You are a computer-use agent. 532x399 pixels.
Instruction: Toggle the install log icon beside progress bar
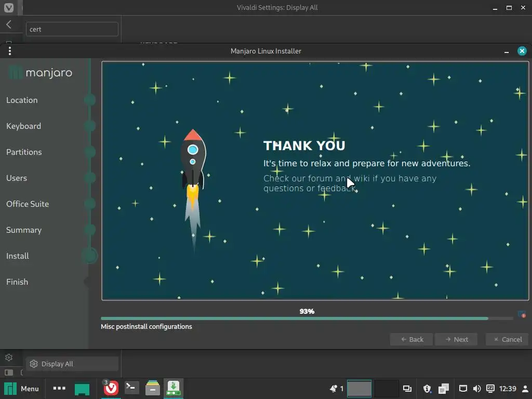tap(522, 314)
